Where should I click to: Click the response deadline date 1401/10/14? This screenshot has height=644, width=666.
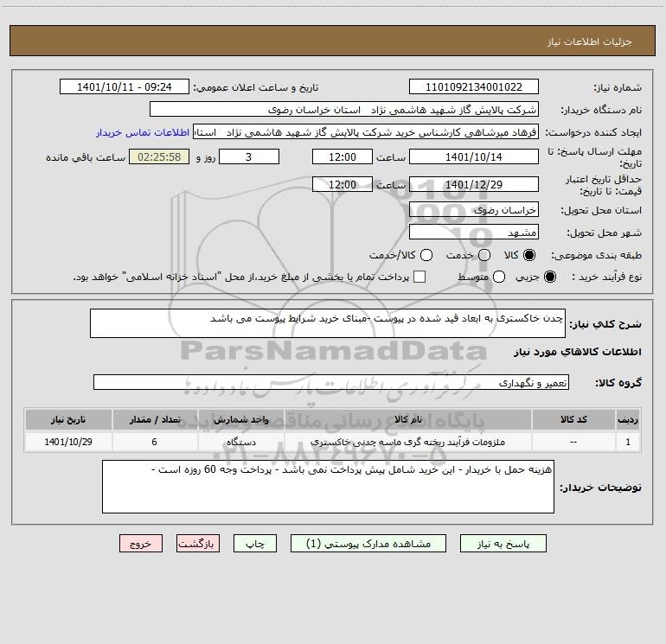click(474, 156)
